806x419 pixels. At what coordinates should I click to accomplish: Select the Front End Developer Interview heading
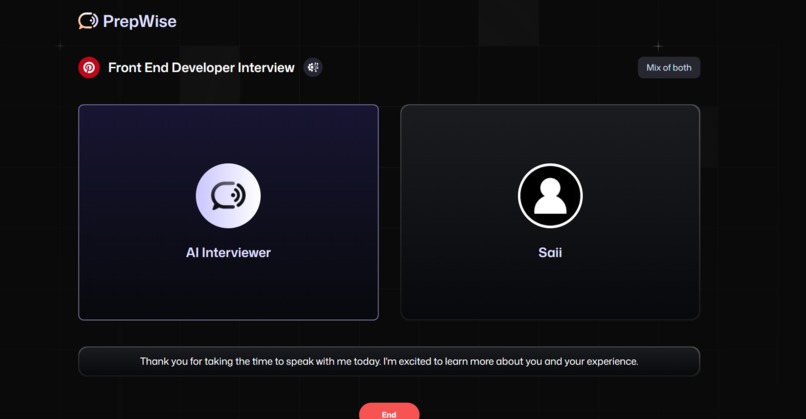pyautogui.click(x=201, y=67)
